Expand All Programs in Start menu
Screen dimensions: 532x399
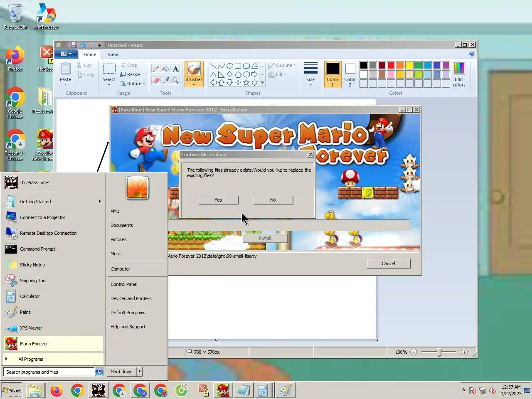(53, 359)
